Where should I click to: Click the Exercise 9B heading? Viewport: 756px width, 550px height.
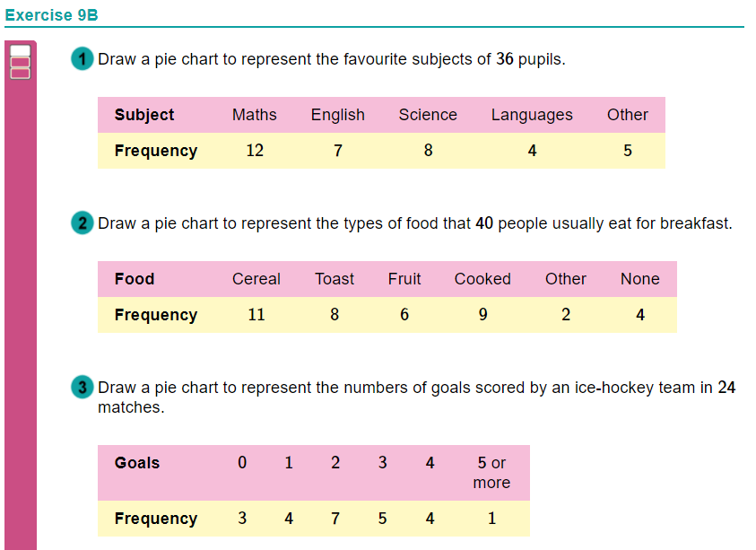pos(52,15)
